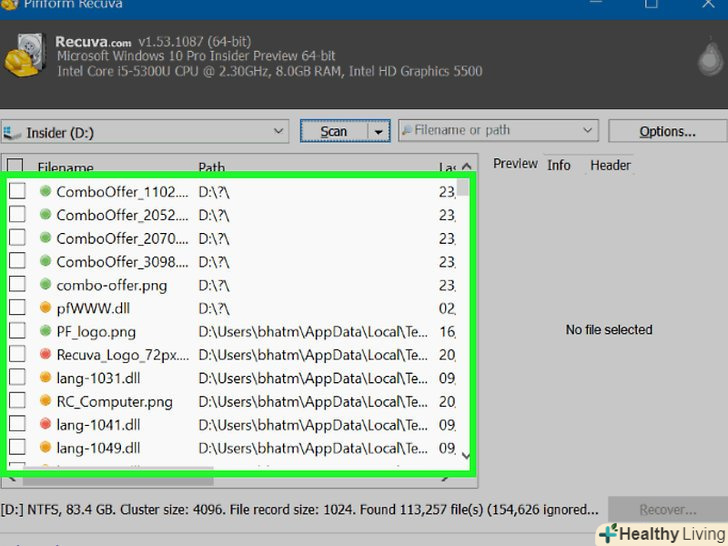Check the box for ComboOffer_2052 file
728x546 pixels.
point(17,214)
